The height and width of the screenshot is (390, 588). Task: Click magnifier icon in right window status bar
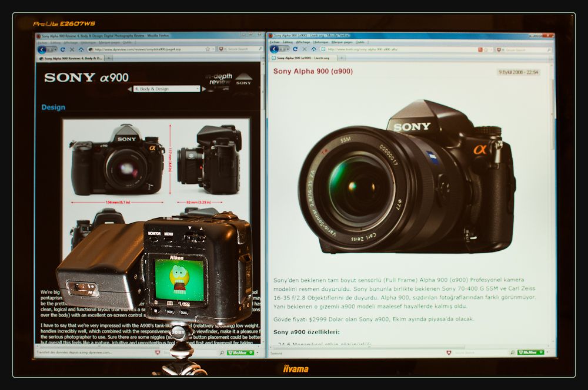point(513,352)
